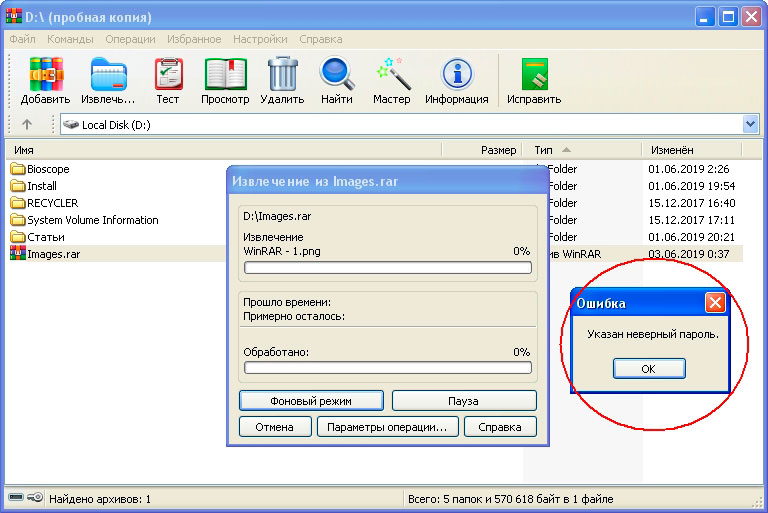Screen dimensions: 768x513
Task: Sort by the Имя column header
Action: pyautogui.click(x=223, y=150)
